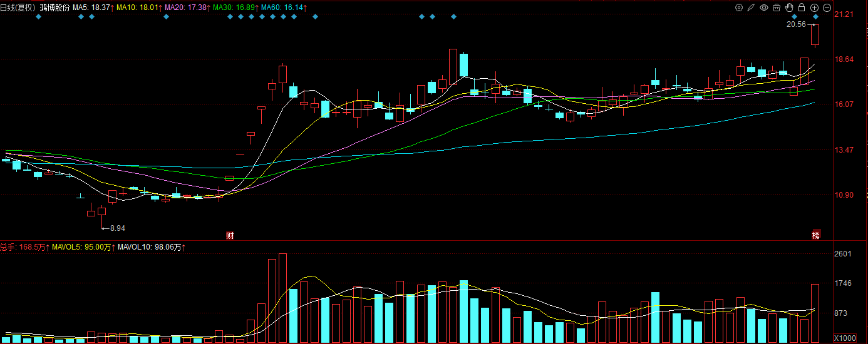868x344 pixels.
Task: Zoom in with the plus icon
Action: (x=814, y=8)
